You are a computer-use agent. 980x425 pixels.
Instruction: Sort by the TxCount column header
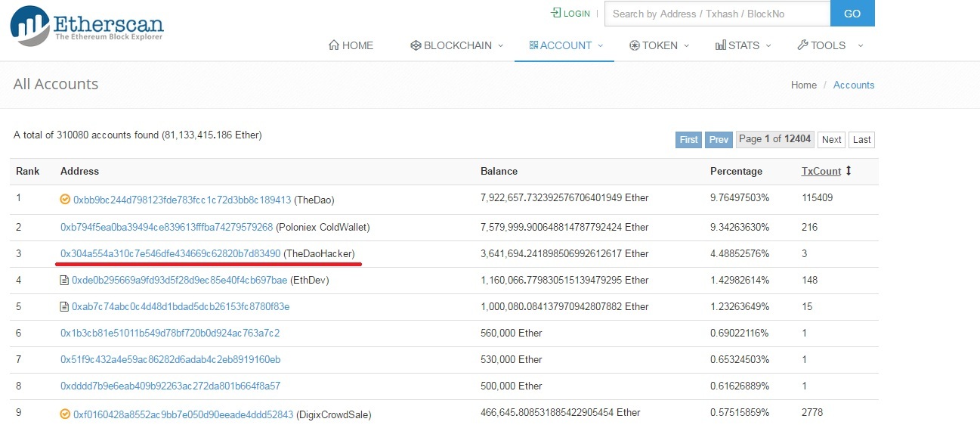[821, 171]
